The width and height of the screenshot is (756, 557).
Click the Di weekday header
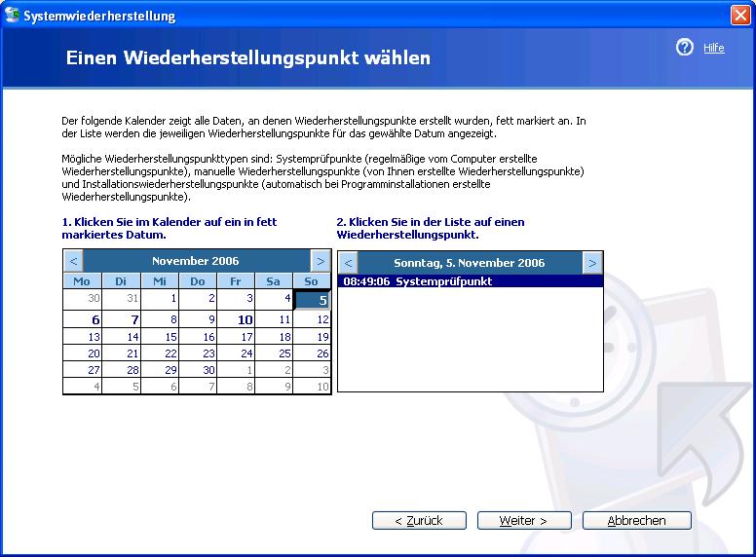pyautogui.click(x=121, y=280)
